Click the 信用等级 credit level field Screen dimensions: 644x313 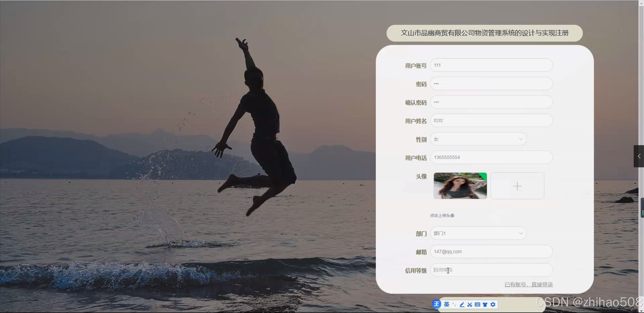point(491,270)
